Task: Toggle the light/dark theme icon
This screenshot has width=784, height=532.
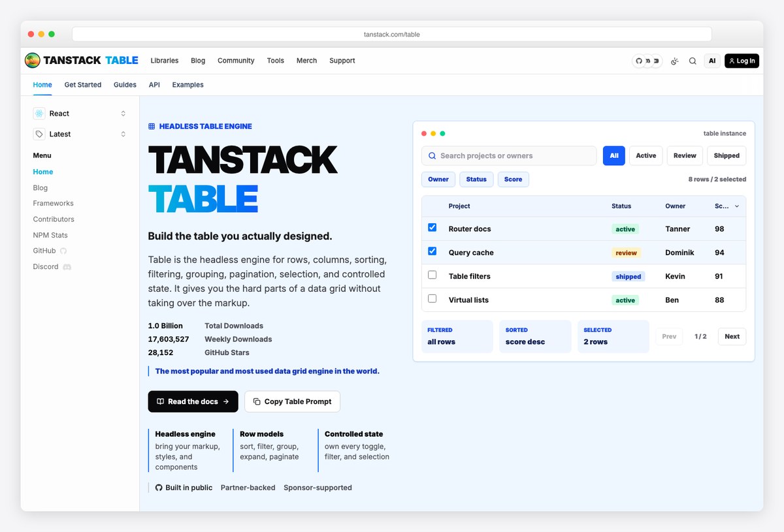Action: (x=675, y=61)
